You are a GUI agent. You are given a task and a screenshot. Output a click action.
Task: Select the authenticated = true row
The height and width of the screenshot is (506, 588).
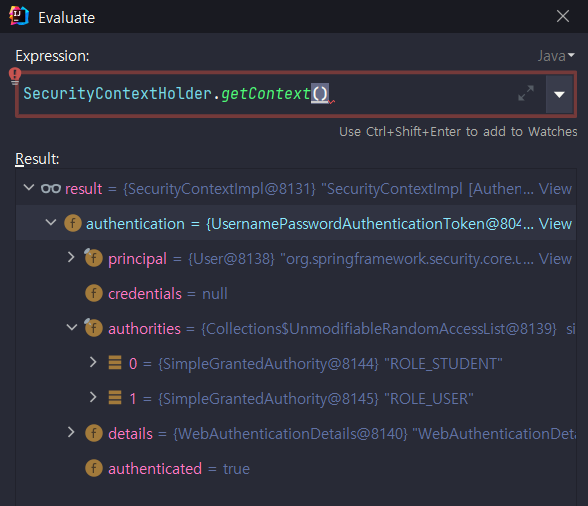click(296, 468)
